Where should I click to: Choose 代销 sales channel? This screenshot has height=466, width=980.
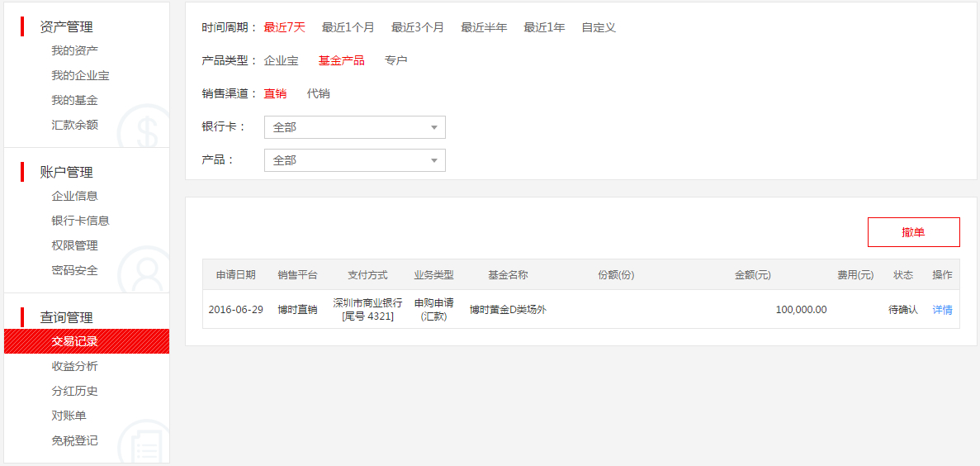pyautogui.click(x=318, y=94)
